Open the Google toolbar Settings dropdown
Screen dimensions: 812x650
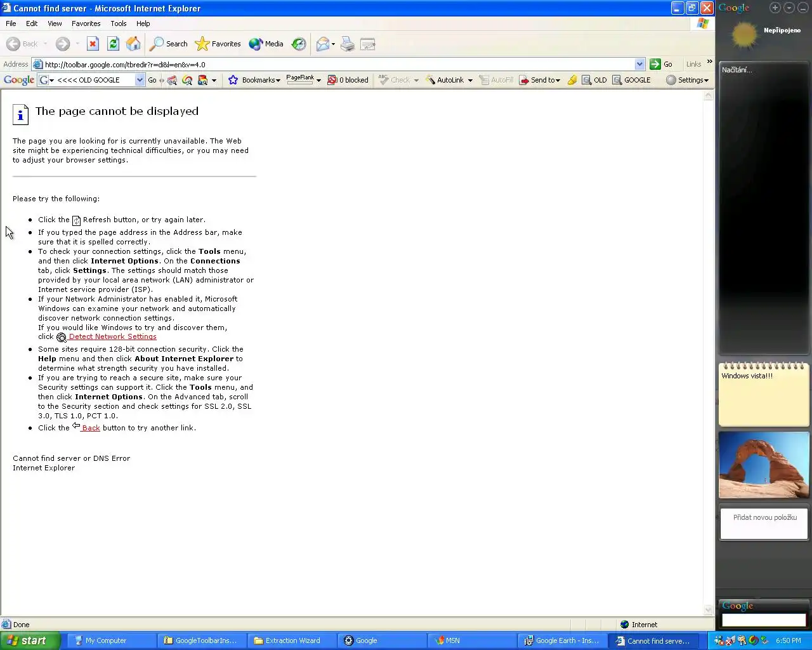688,80
